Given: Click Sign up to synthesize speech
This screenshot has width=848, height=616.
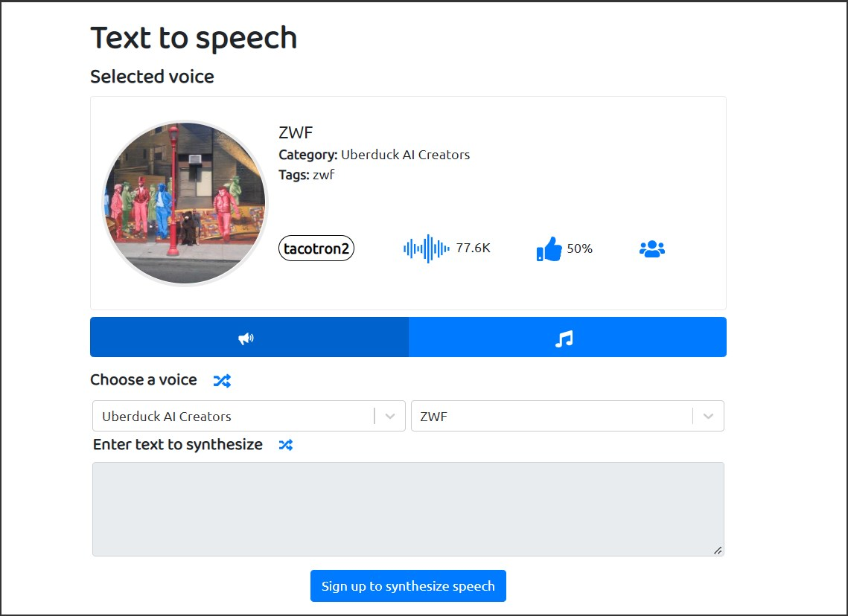Looking at the screenshot, I should 408,586.
